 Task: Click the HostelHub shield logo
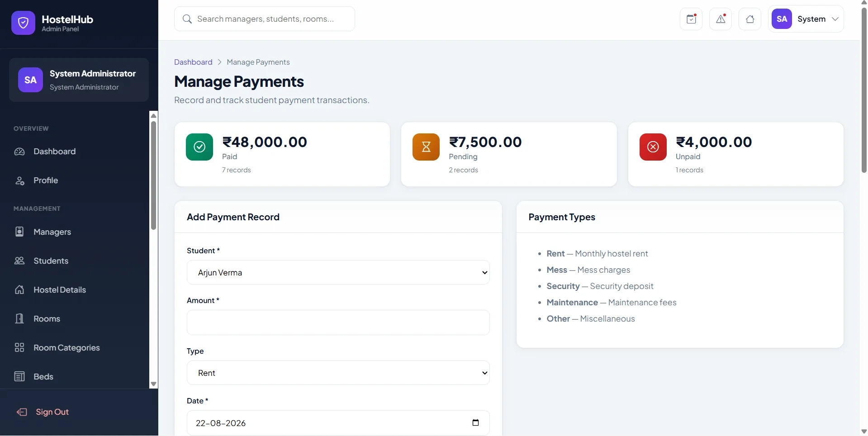[23, 23]
